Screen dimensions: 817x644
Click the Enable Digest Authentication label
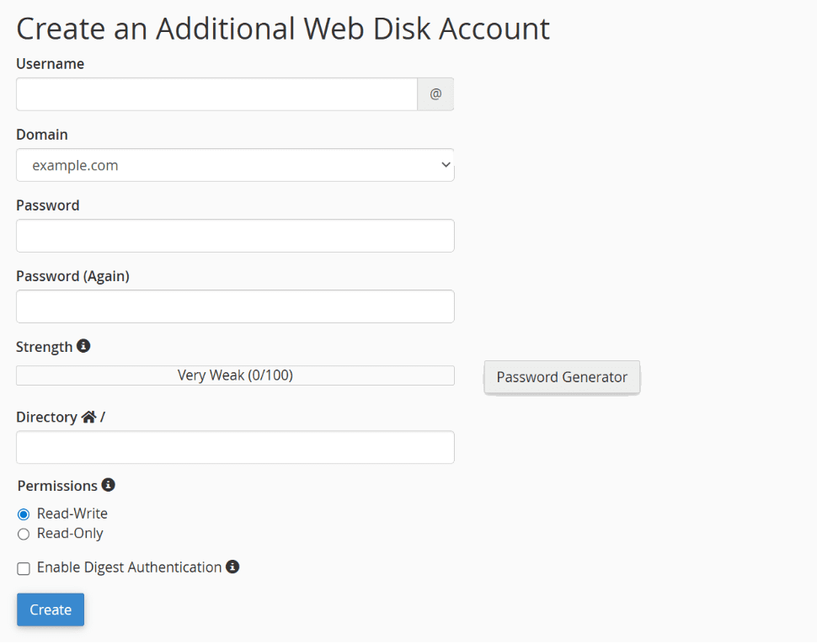coord(129,567)
